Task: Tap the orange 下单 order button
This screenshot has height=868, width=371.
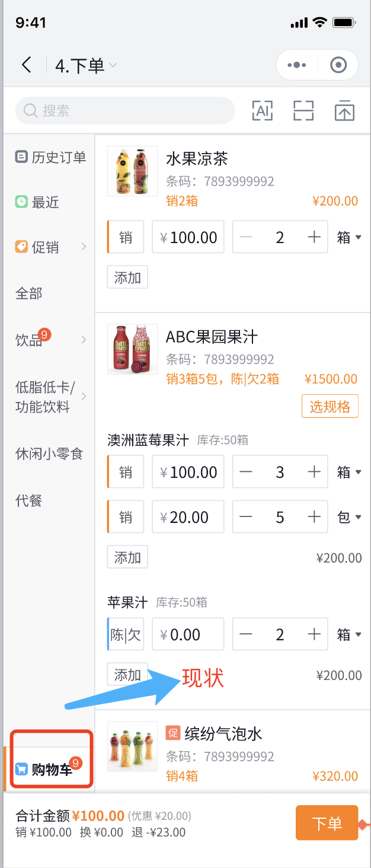Action: coord(327,823)
